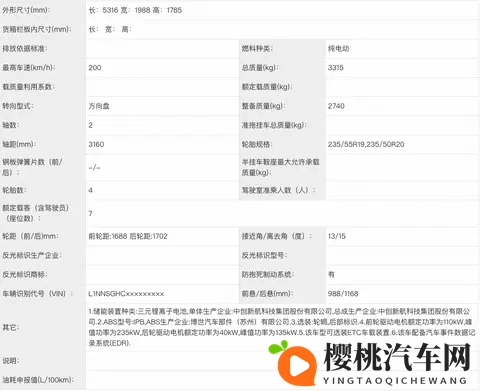Click the 油耗申报值(L/100km) label
Image resolution: width=480 pixels, height=391 pixels.
tap(38, 380)
